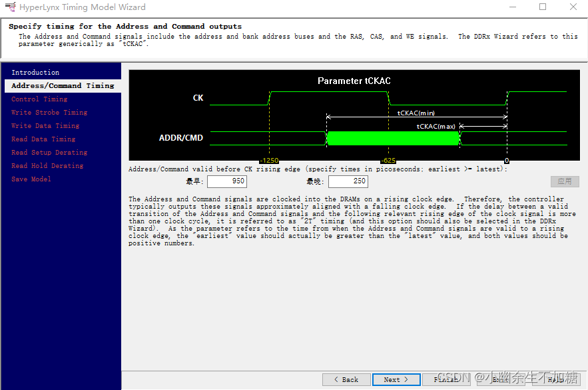Open Read Hold Derating step
Image resolution: width=588 pixels, height=390 pixels.
point(47,165)
